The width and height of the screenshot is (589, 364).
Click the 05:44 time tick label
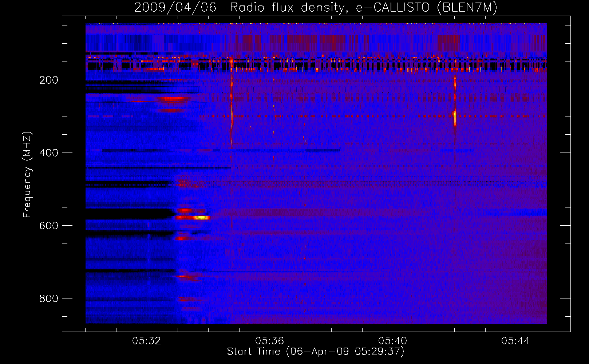[516, 341]
